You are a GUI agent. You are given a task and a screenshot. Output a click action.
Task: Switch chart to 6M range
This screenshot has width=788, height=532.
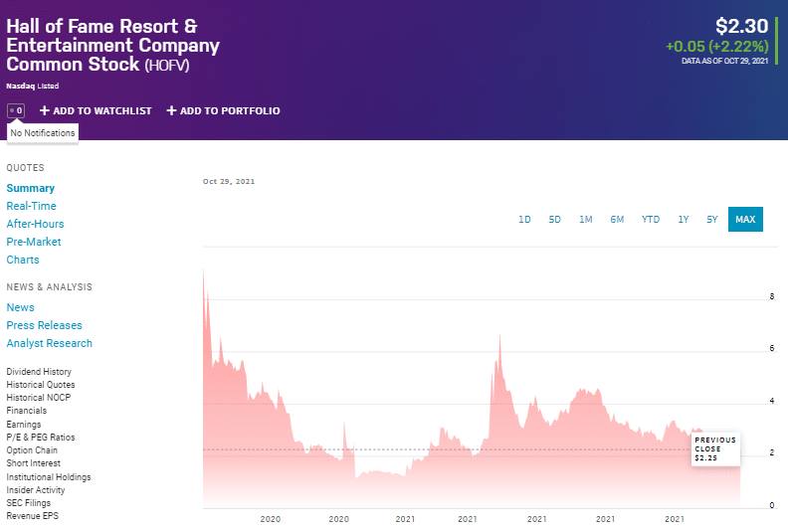(617, 220)
